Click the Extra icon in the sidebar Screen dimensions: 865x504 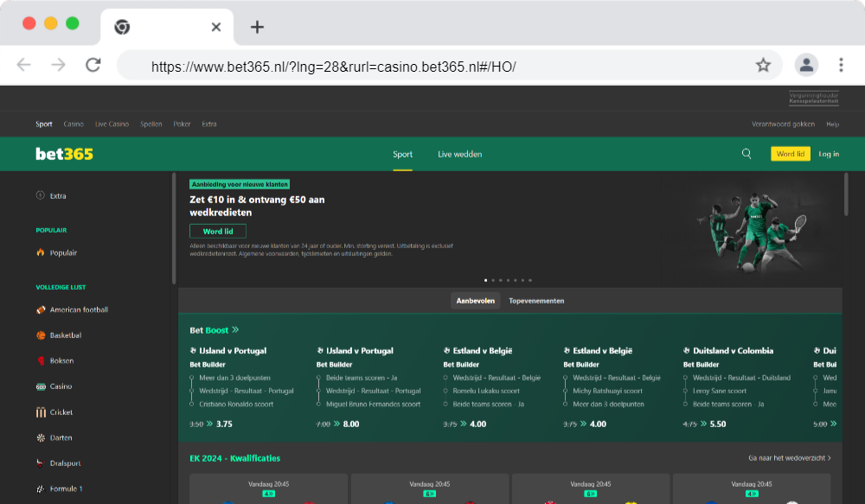[x=41, y=195]
